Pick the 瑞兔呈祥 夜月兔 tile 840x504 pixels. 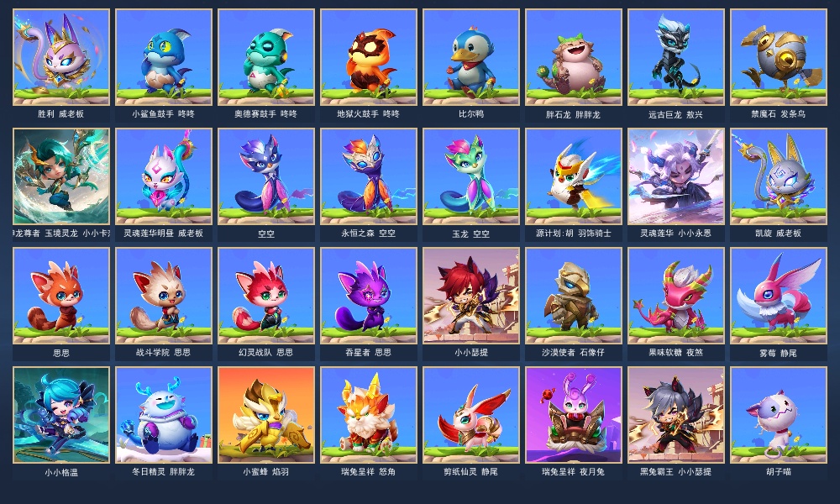[x=573, y=415]
